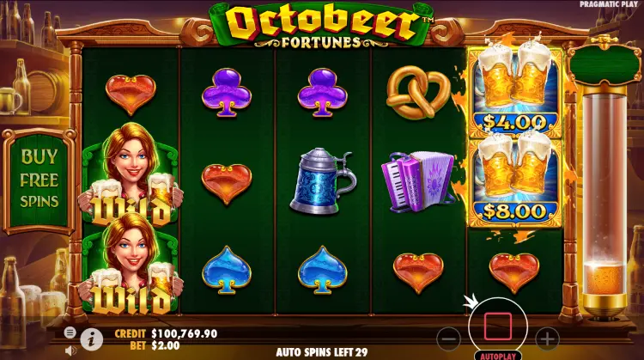Click the $4.00 beer mugs symbol
Viewport: 644px width, 360px height.
click(515, 92)
